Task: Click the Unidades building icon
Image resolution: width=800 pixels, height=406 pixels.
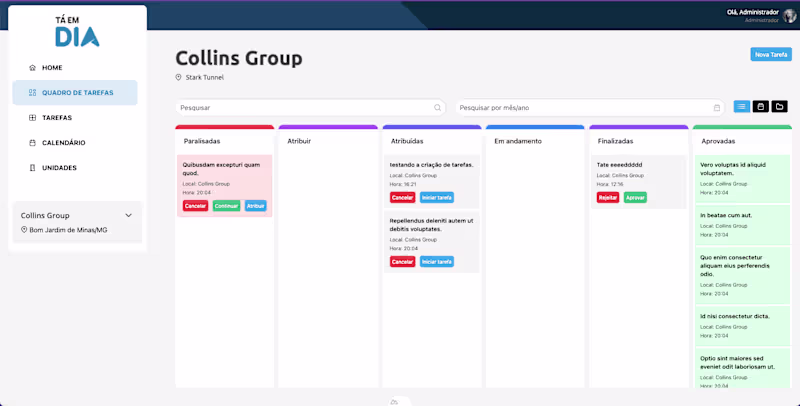Action: [x=33, y=168]
